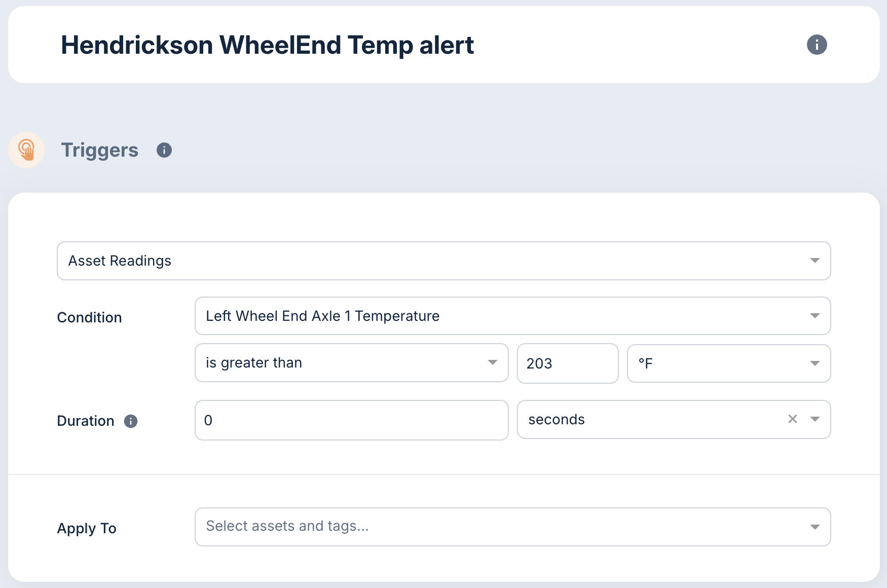This screenshot has width=887, height=588.
Task: Click the info icon next to Triggers heading
Action: pos(163,150)
